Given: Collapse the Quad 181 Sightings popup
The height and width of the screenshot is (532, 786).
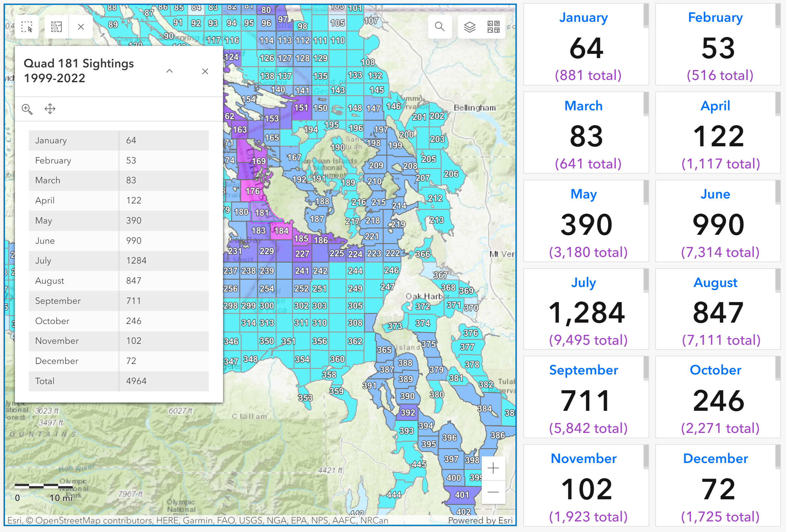Looking at the screenshot, I should click(169, 71).
